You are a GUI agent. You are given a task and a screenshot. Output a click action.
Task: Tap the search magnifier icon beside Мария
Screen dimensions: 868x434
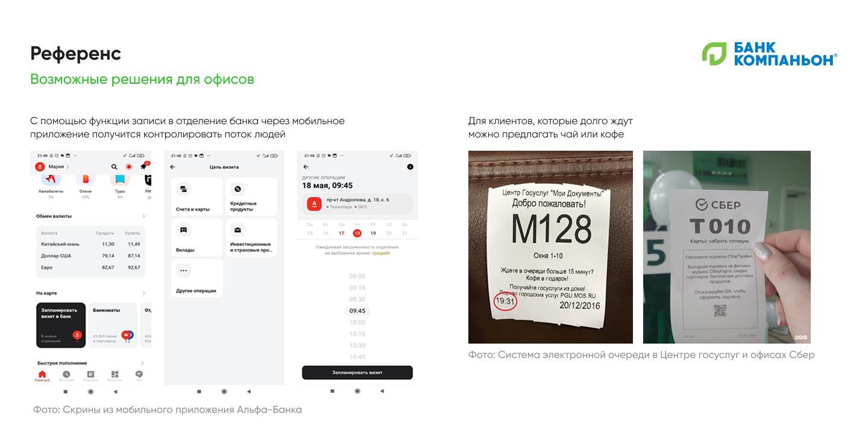114,167
